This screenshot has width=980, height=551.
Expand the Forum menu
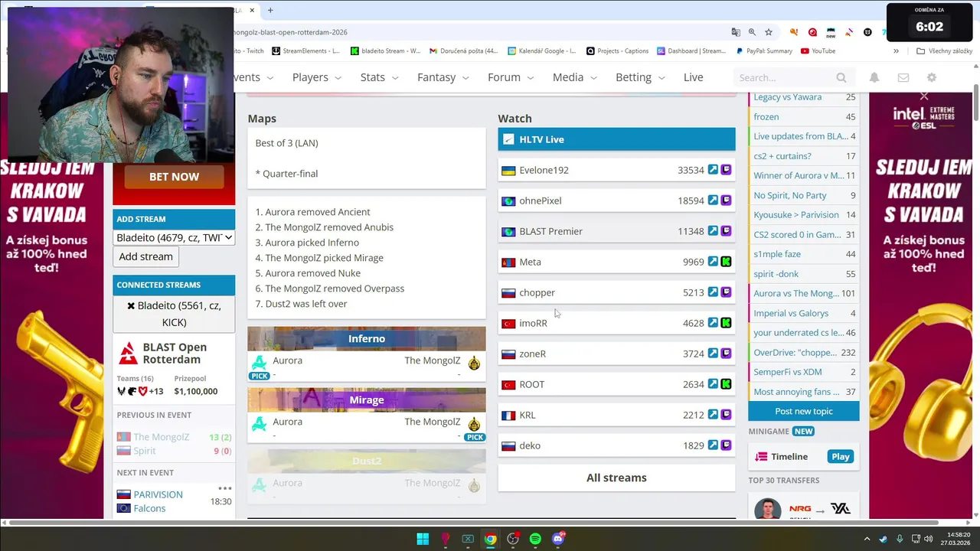tap(510, 77)
